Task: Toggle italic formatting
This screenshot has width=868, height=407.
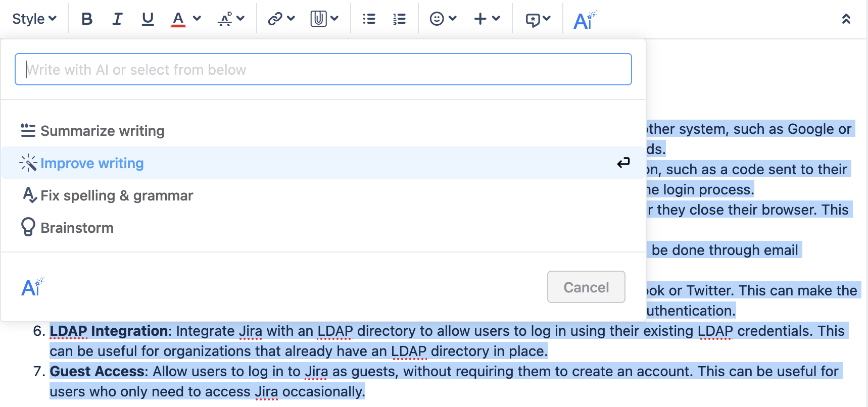Action: click(x=117, y=19)
